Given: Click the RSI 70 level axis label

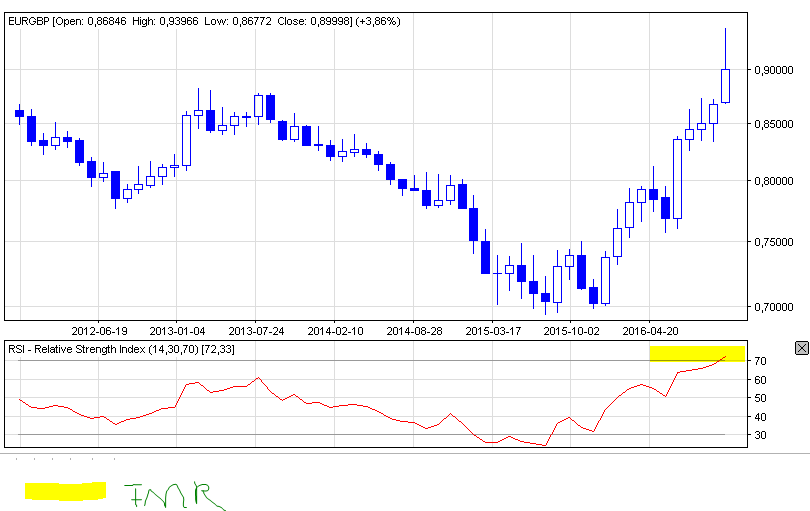Looking at the screenshot, I should click(x=760, y=361).
